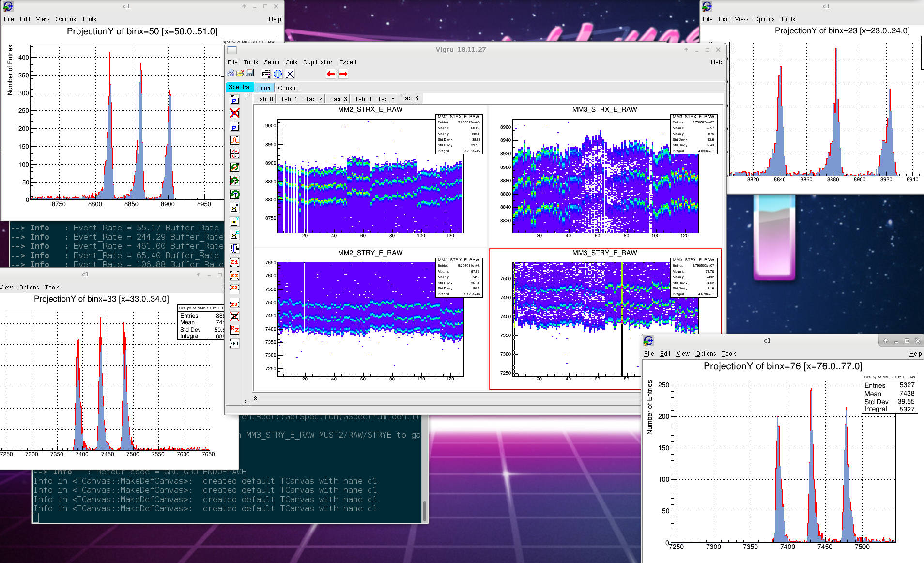Click the pad settings P icon
Screen dimensions: 924x563
click(234, 127)
